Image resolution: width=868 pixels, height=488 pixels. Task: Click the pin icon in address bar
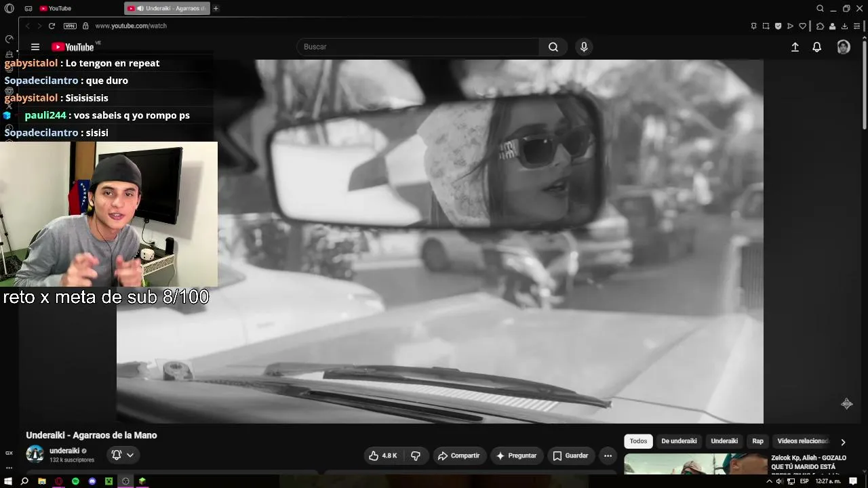pyautogui.click(x=753, y=26)
